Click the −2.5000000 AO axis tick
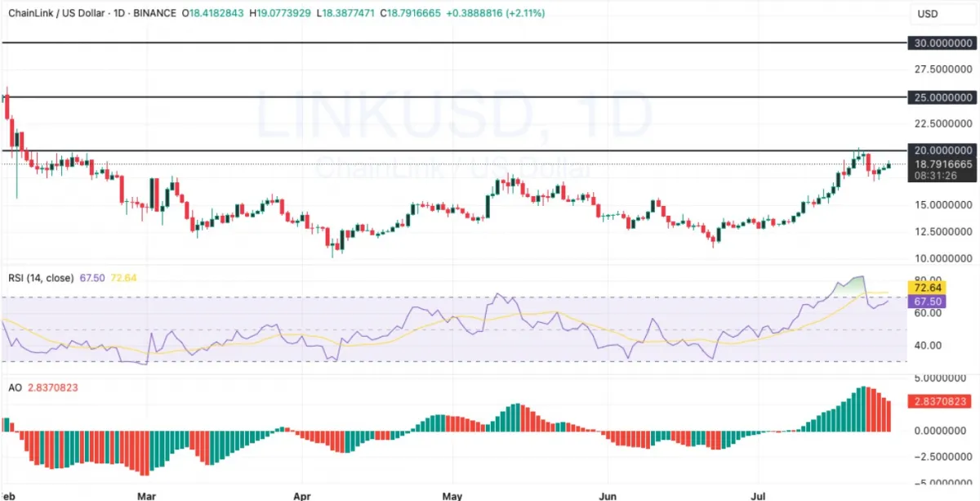This screenshot has height=501, width=980. pyautogui.click(x=942, y=457)
